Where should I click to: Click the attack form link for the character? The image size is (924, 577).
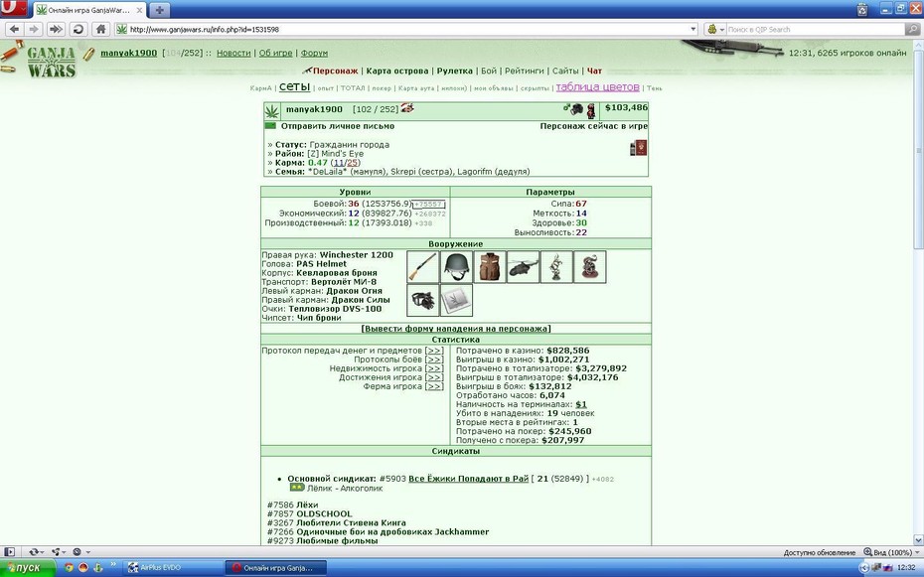(x=456, y=329)
